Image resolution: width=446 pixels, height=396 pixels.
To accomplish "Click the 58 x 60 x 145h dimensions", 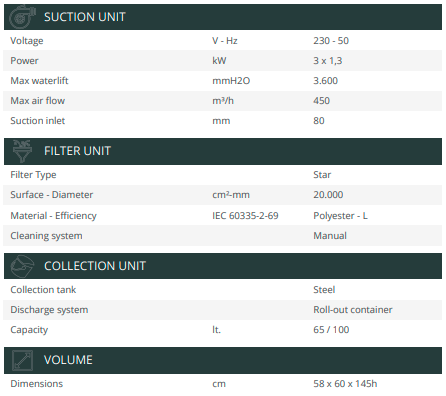I will click(345, 384).
